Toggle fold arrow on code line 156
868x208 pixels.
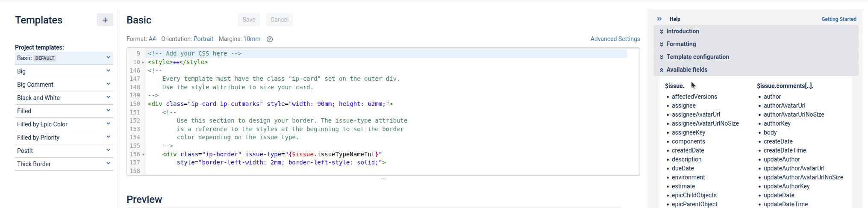pyautogui.click(x=143, y=155)
